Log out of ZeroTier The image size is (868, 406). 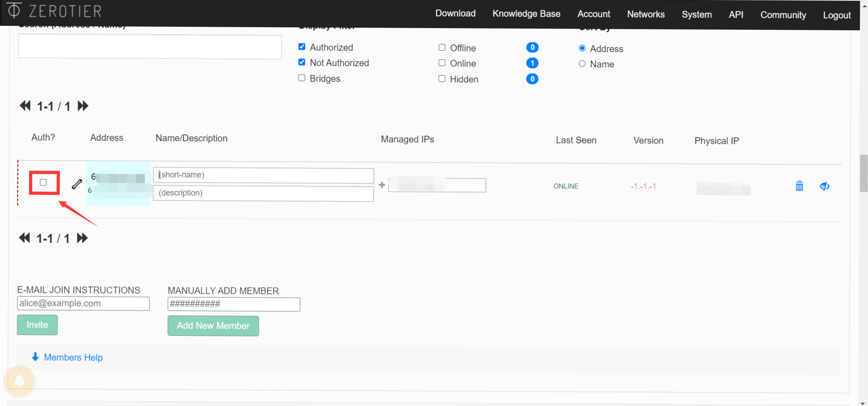[x=837, y=15]
